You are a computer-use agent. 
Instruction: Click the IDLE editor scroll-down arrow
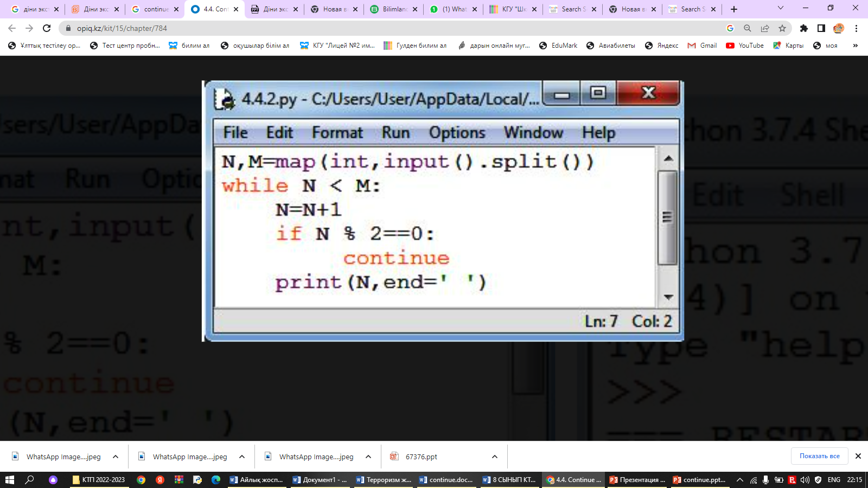[x=668, y=297]
